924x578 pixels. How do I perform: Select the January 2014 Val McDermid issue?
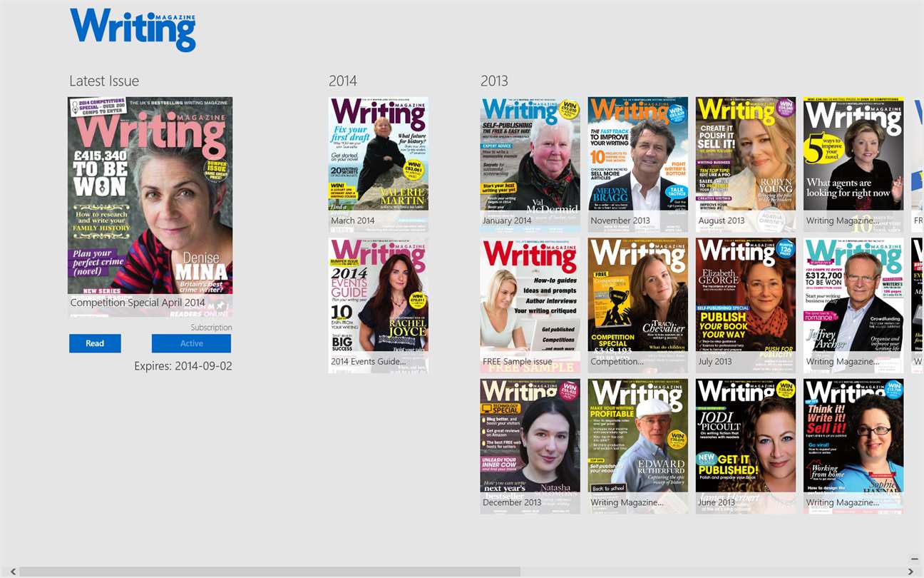(530, 165)
